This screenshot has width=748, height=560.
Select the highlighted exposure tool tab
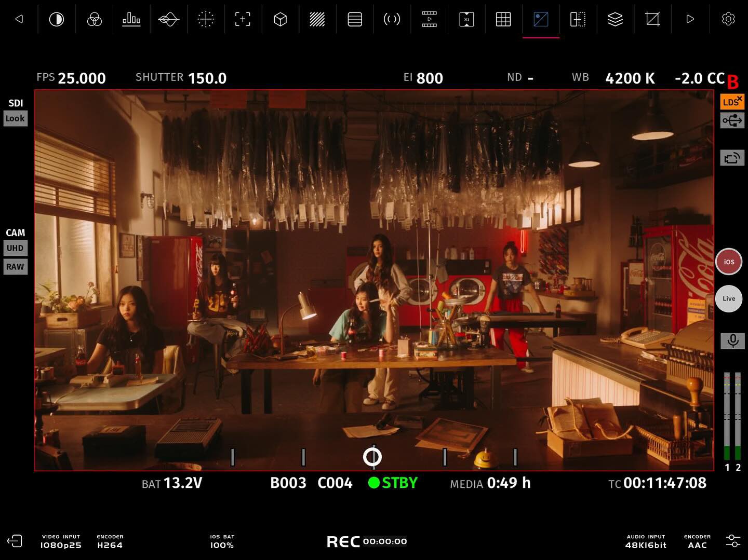pos(541,20)
